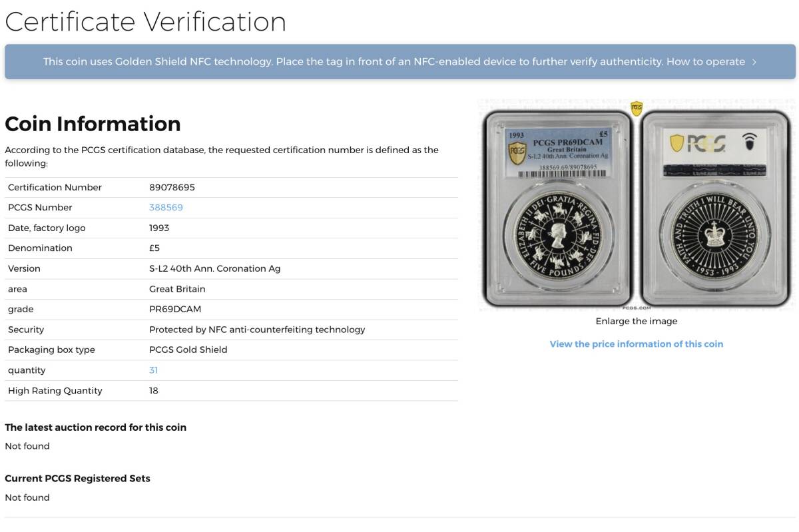Viewport: 799px width, 532px height.
Task: Select the grade value PR69DCAM
Action: (x=175, y=309)
